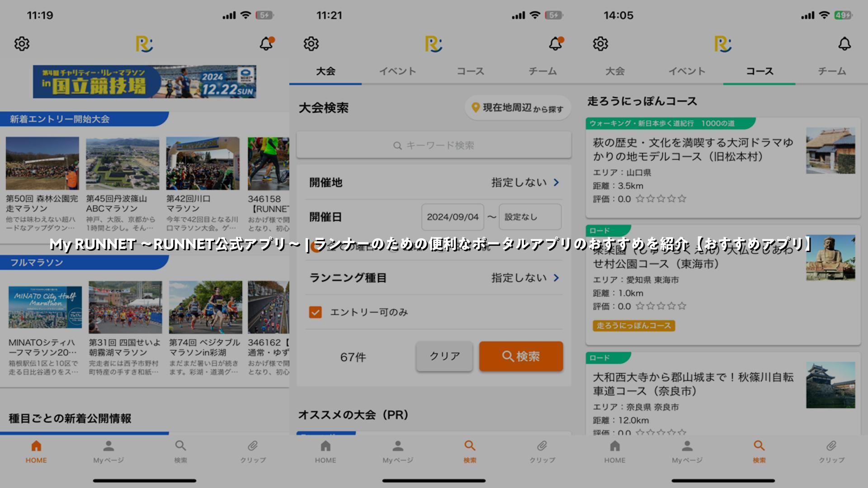Select HOME icon in 11:19 screen bottom bar
This screenshot has width=868, height=488.
(36, 451)
